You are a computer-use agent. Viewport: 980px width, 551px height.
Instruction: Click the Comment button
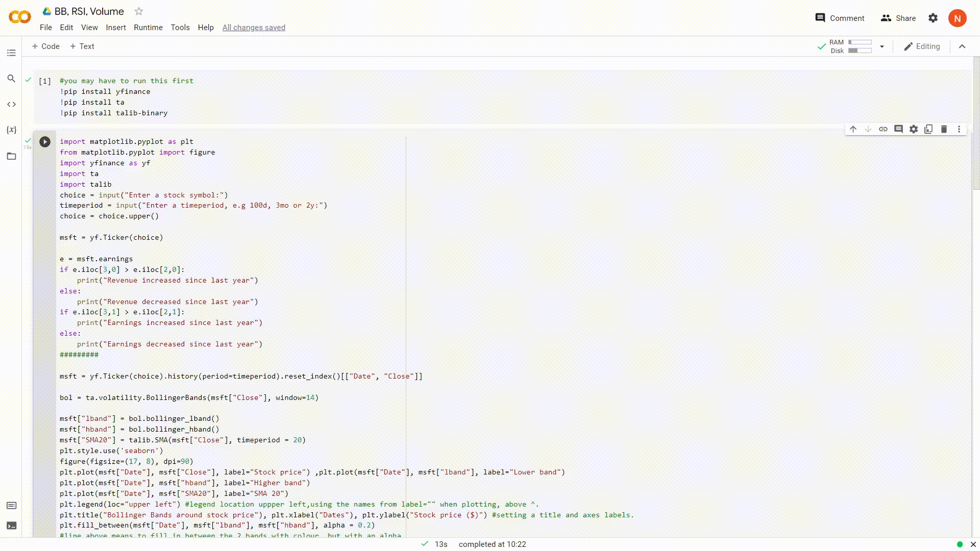(840, 18)
